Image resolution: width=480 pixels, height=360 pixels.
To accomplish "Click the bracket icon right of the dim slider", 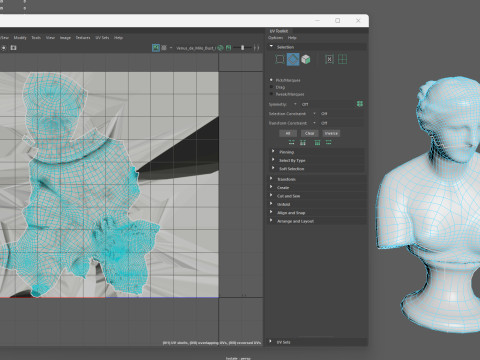I will tap(256, 48).
